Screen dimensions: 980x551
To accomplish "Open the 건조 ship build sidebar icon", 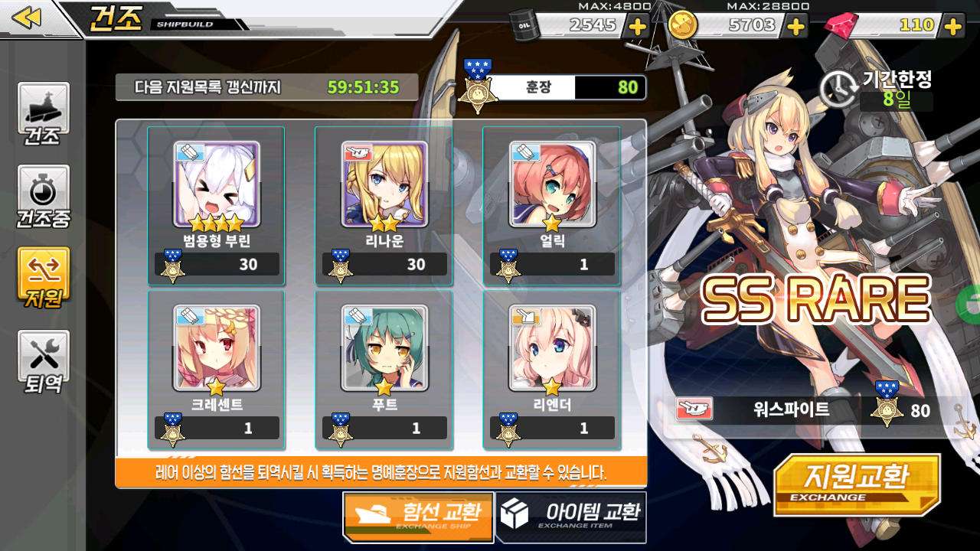I will 44,115.
